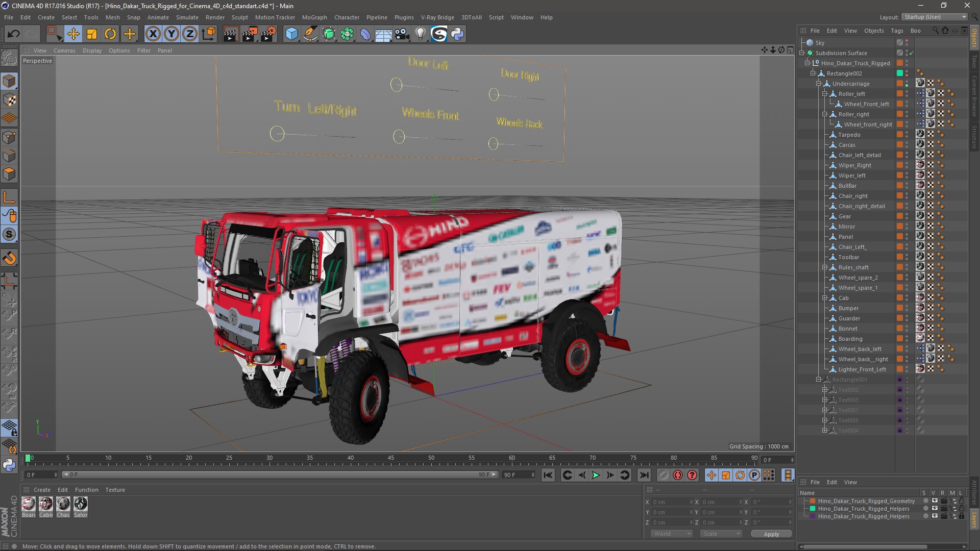
Task: Open the MoGraph menu
Action: [x=314, y=17]
